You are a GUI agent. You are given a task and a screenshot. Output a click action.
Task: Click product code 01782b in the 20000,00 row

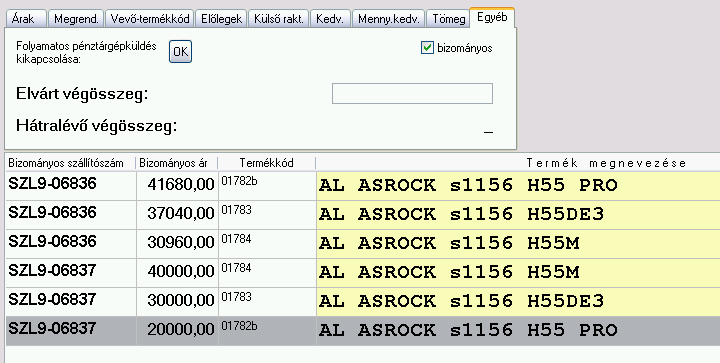pos(267,330)
